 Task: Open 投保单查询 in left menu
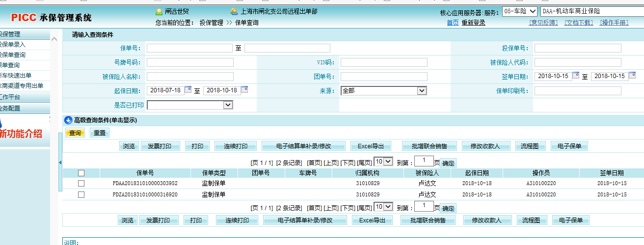tap(12, 55)
